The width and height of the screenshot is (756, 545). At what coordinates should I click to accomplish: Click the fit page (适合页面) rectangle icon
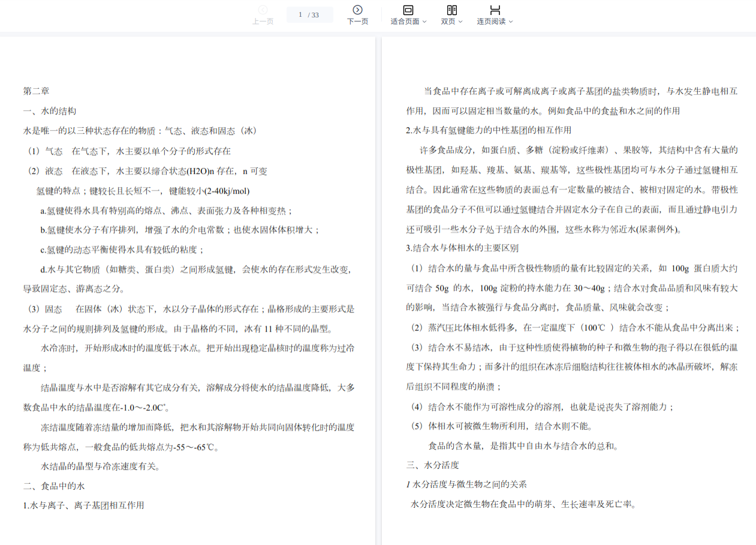(408, 10)
